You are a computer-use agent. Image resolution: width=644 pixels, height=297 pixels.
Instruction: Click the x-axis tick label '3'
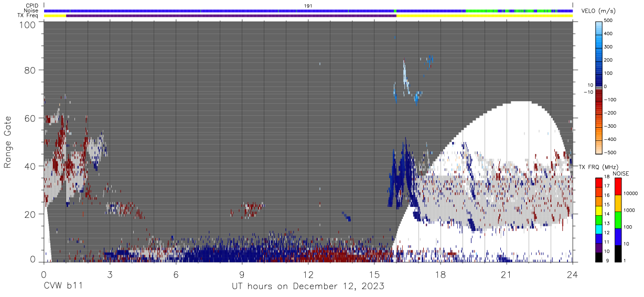(110, 274)
